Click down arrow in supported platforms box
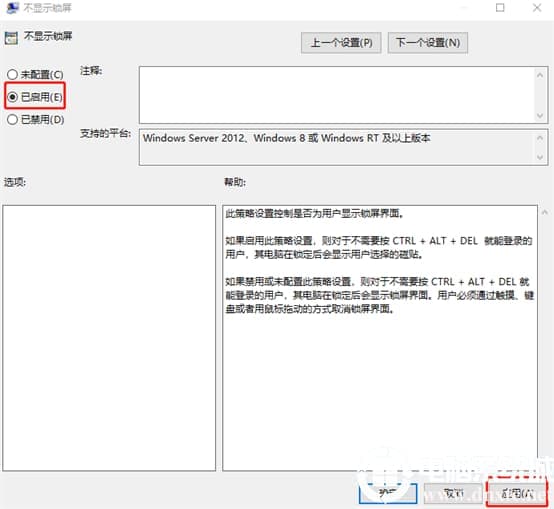Screen dimensions: 554x509 click(540, 157)
